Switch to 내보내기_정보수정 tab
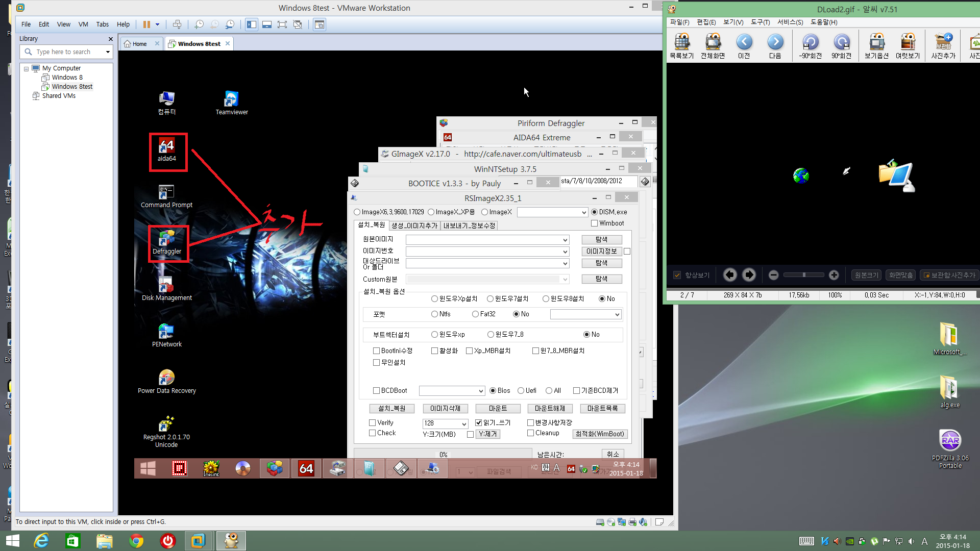The height and width of the screenshot is (551, 980). (x=469, y=226)
